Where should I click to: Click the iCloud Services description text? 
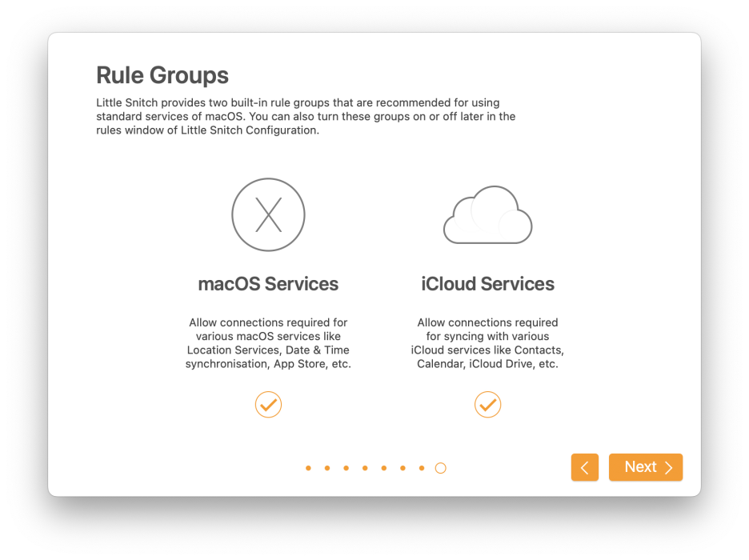487,343
